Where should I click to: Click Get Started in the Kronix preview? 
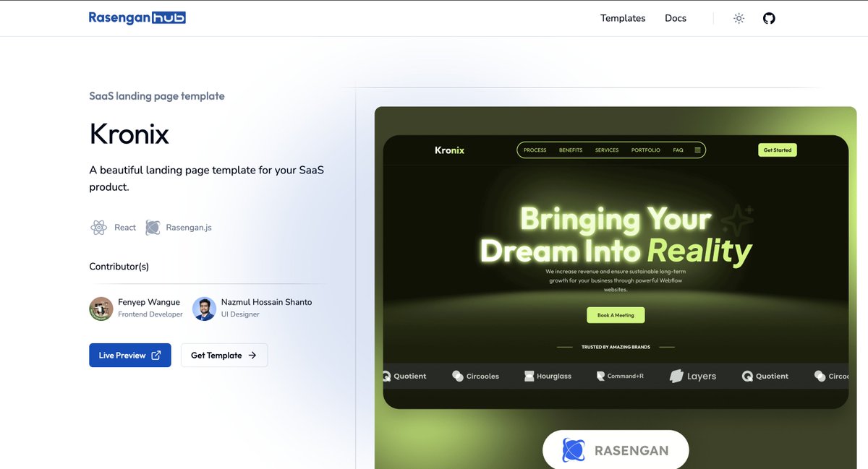click(777, 150)
